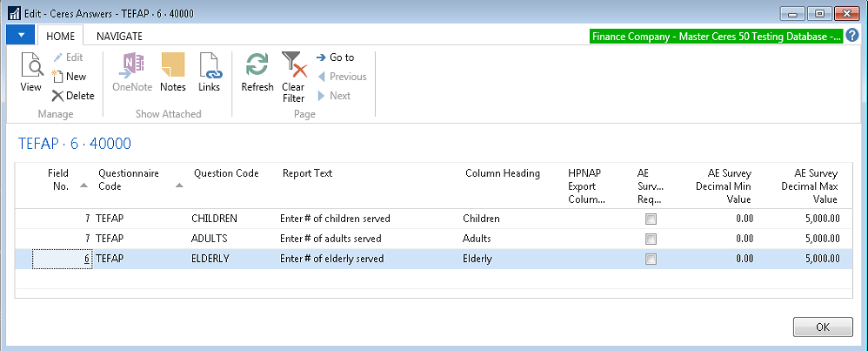The width and height of the screenshot is (868, 351).
Task: Open Notes for this record
Action: click(x=173, y=71)
